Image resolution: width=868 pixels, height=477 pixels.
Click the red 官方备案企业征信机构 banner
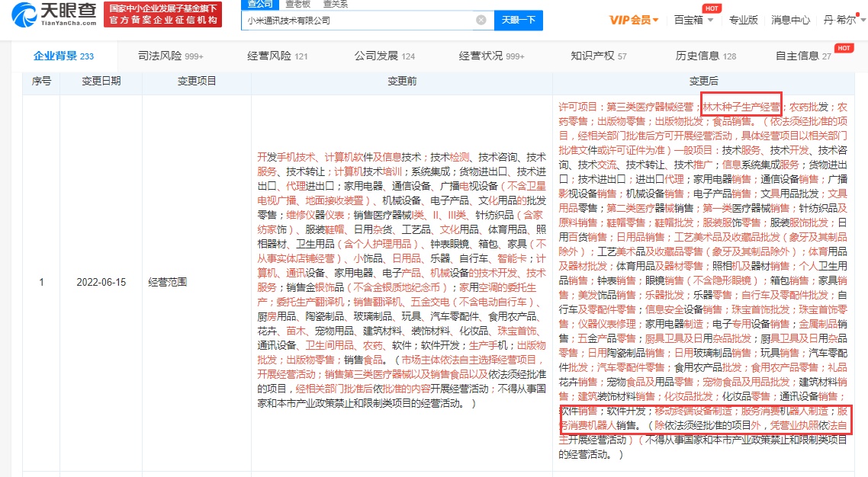(162, 14)
